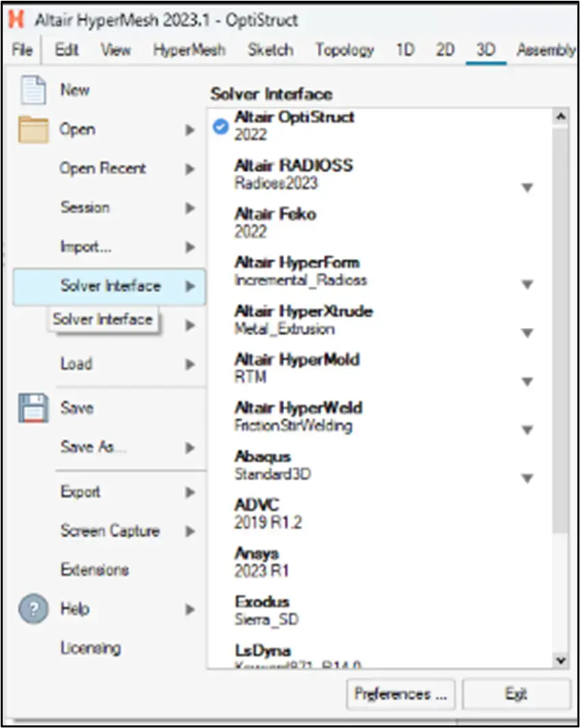The width and height of the screenshot is (580, 728).
Task: Expand the Screen Capture submenu arrow
Action: [189, 531]
